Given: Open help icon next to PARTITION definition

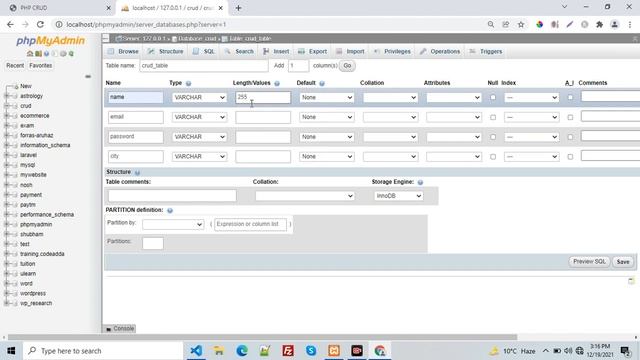Looking at the screenshot, I should [x=170, y=210].
